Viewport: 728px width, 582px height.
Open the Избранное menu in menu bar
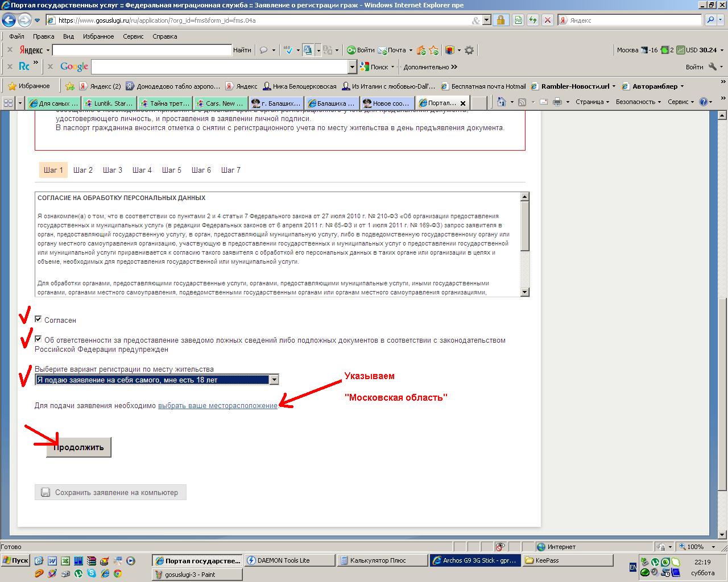coord(98,36)
